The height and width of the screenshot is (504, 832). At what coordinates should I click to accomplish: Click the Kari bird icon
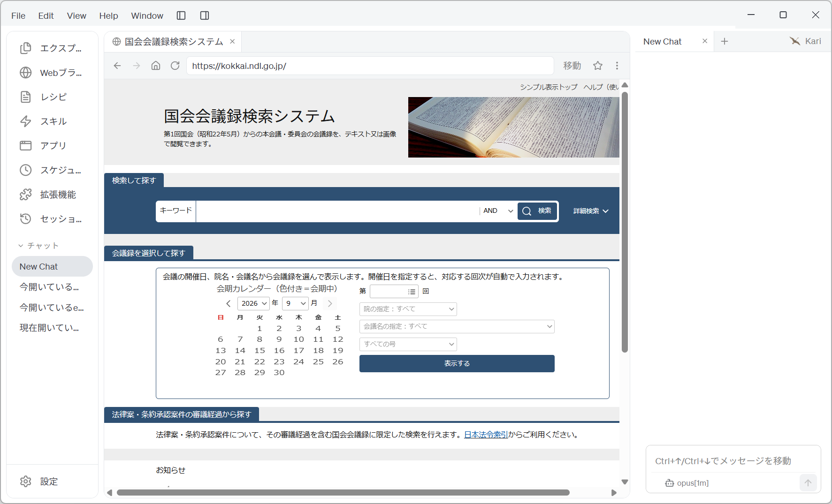[x=795, y=41]
